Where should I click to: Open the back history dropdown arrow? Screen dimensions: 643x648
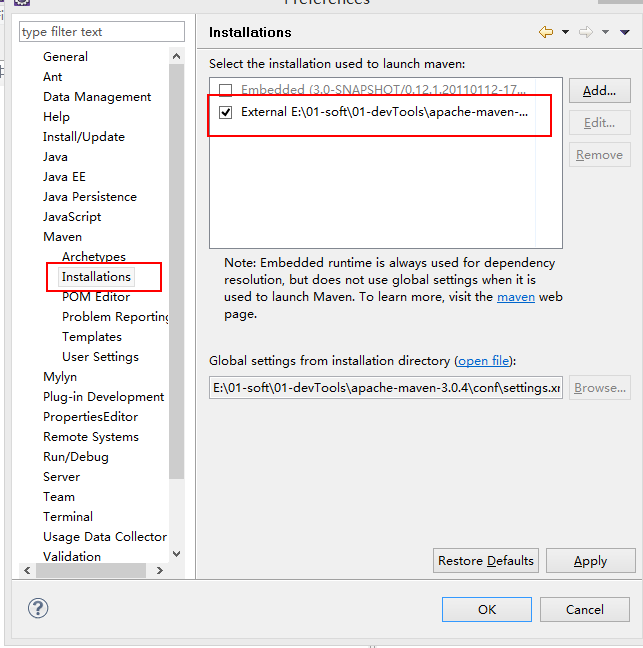tap(565, 33)
